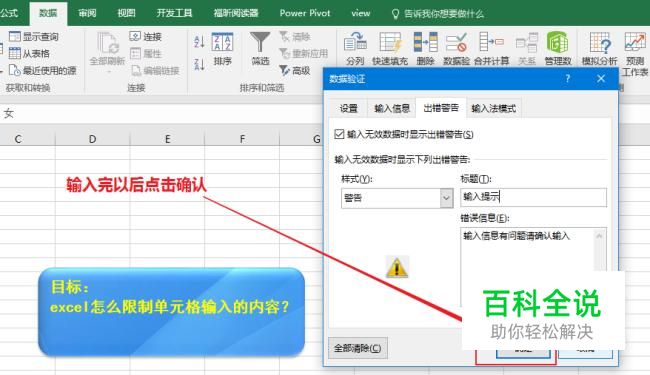Click the lightbulb Tell Me icon
650x375 pixels.
(x=395, y=14)
